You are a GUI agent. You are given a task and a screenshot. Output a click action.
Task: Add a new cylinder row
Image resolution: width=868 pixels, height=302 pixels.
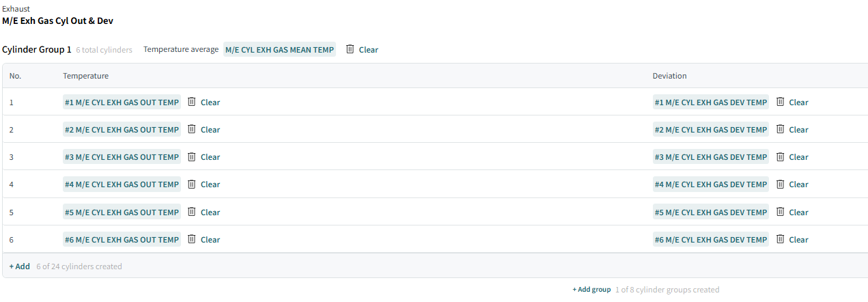point(20,266)
